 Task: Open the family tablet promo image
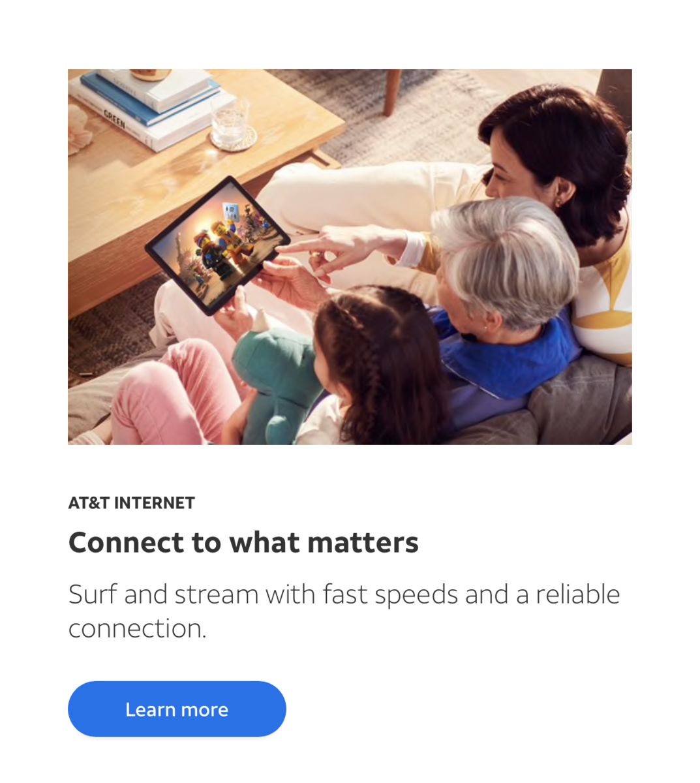[350, 257]
